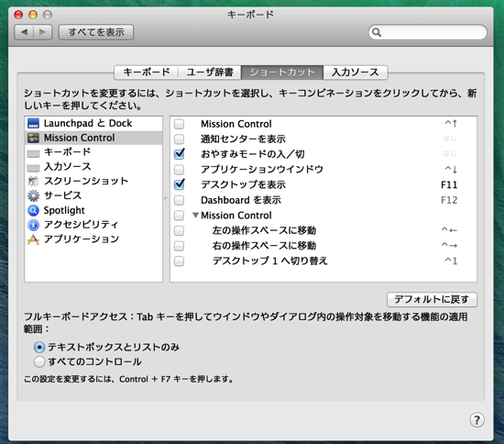Enable アプリケーションウインドウ checkbox
The width and height of the screenshot is (504, 444).
point(179,169)
